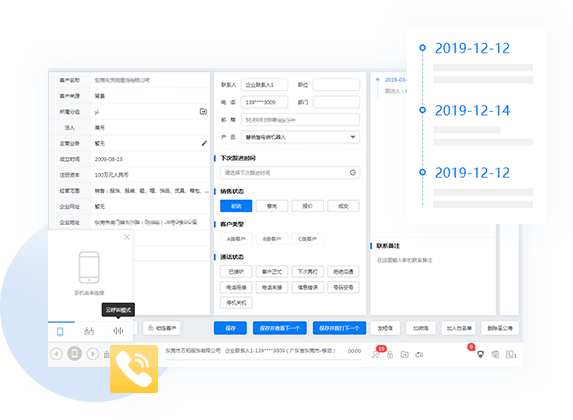Click the clock icon in follow-up time field

click(x=353, y=173)
